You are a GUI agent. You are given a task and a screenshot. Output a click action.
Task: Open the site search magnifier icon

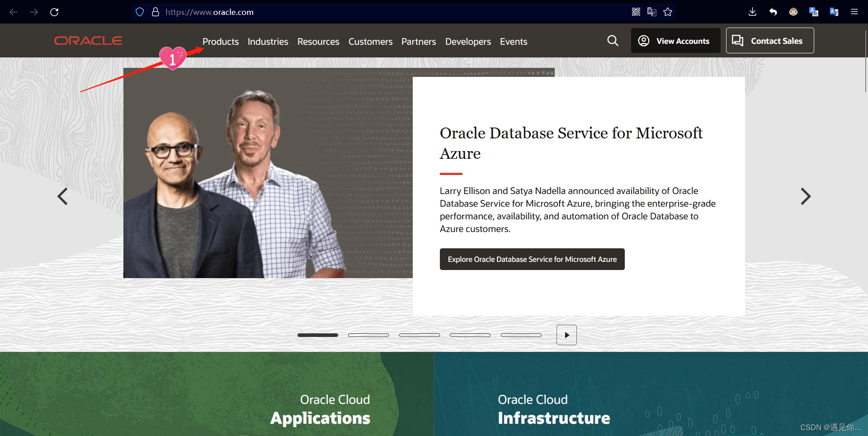coord(613,41)
